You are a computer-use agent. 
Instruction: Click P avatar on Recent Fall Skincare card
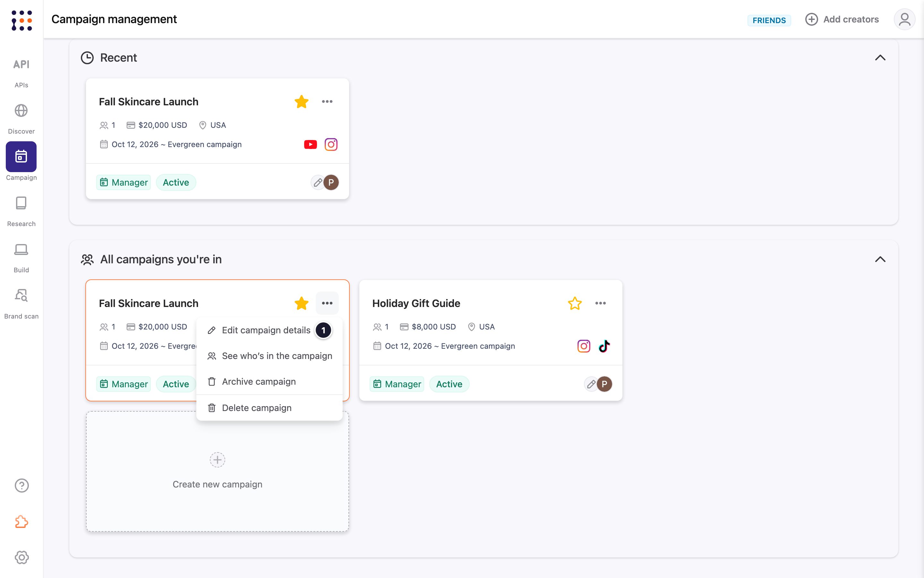coord(331,182)
